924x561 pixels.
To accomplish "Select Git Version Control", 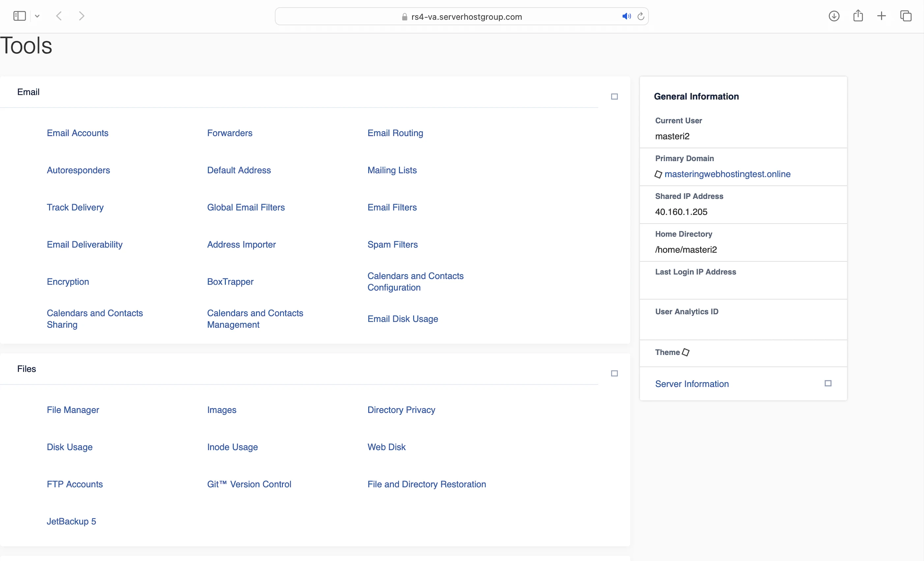I will tap(249, 484).
